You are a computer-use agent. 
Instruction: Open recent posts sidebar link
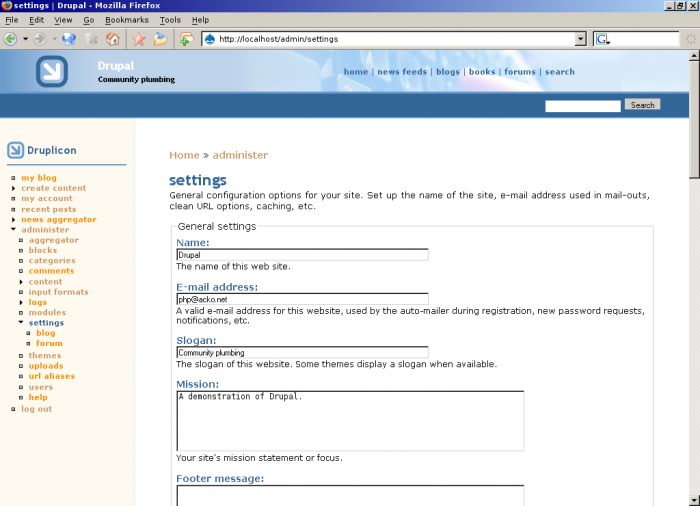(x=49, y=209)
